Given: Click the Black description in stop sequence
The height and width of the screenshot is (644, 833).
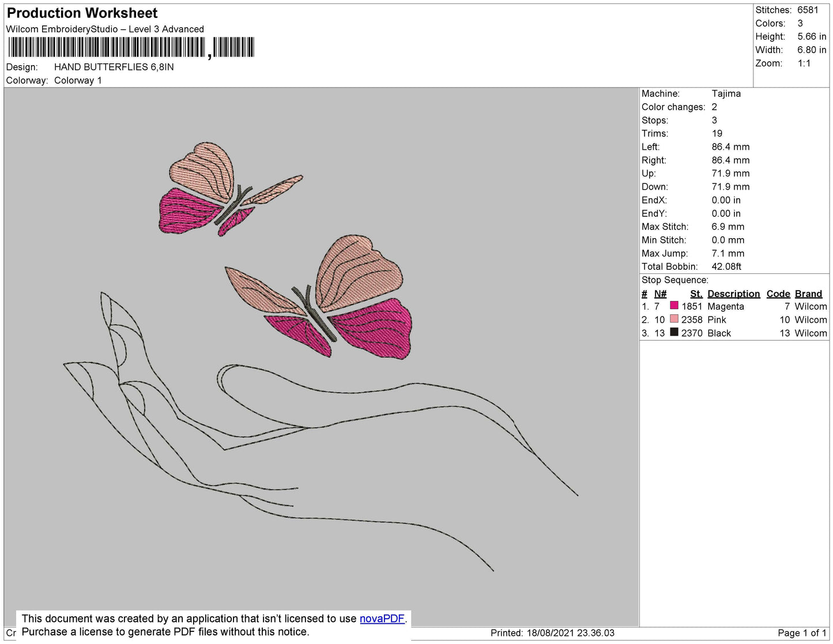Looking at the screenshot, I should click(x=719, y=333).
